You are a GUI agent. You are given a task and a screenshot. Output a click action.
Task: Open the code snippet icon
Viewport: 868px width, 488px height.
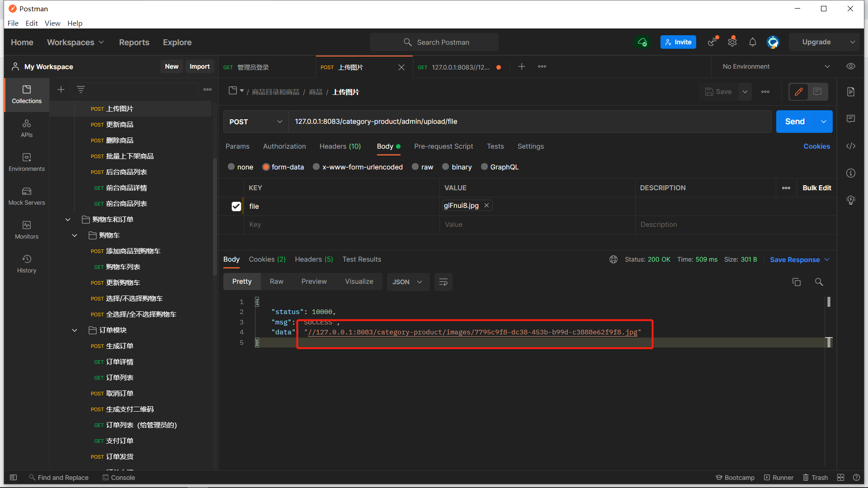pos(850,146)
